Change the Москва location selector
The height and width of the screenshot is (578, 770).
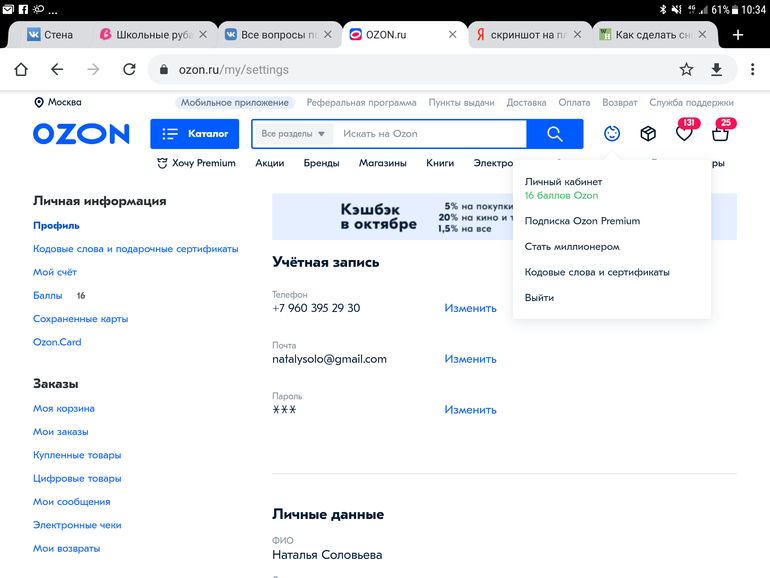point(58,102)
